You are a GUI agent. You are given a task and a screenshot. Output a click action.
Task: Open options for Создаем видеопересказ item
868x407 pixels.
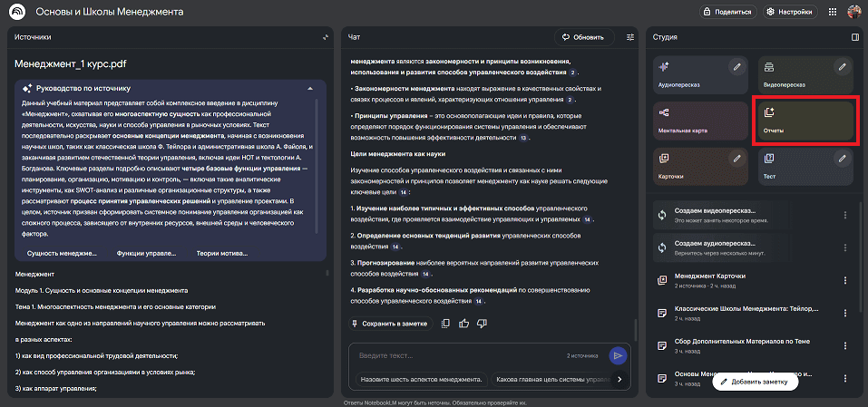coord(844,215)
